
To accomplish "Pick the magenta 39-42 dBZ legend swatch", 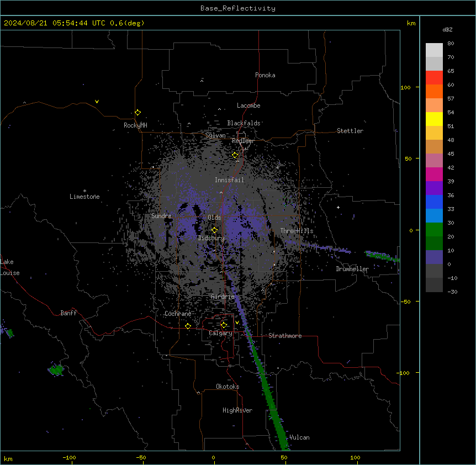I will point(434,174).
